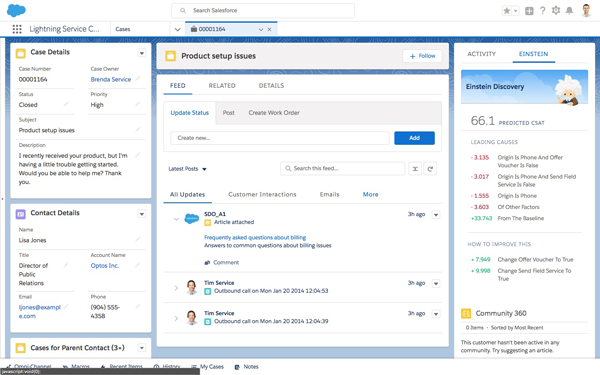Expand the 12:04:39 outbound call item
Viewport: 600px width, 375px height.
pyautogui.click(x=176, y=318)
